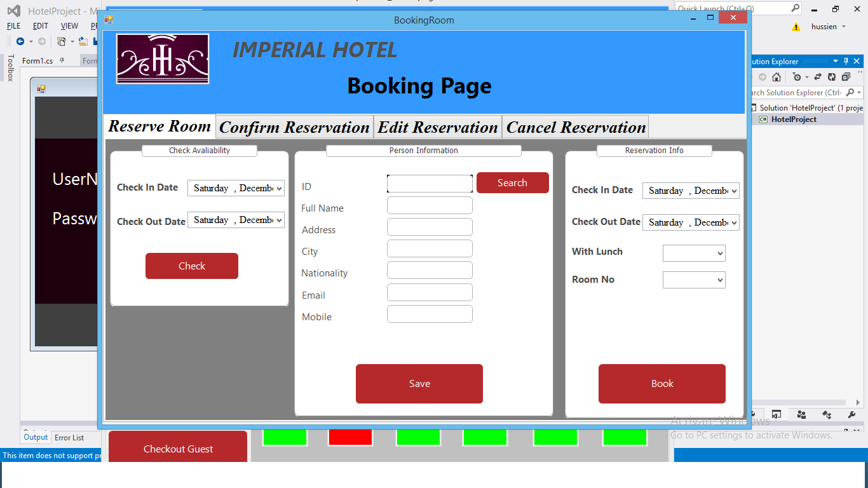Click the Sync with Active Document icon
Image resolution: width=868 pixels, height=488 pixels.
point(818,78)
